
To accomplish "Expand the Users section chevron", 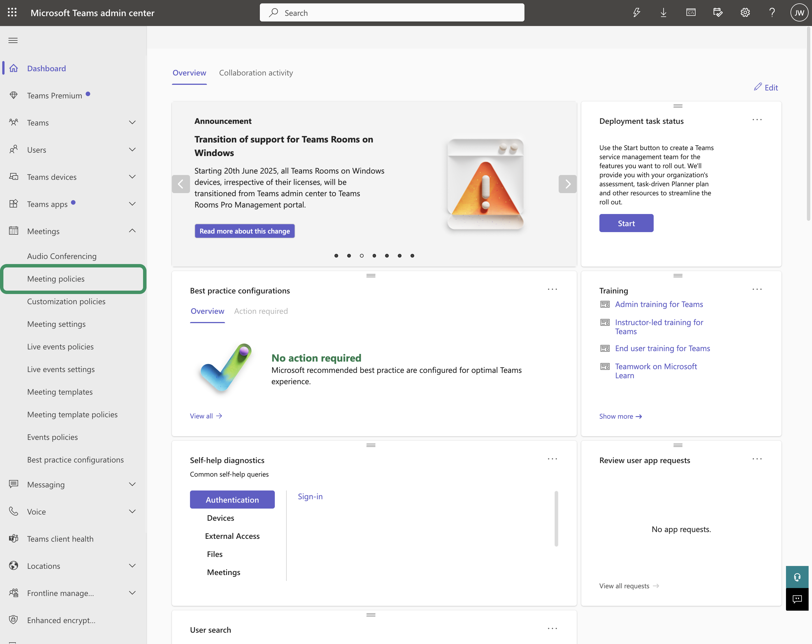I will (x=132, y=150).
